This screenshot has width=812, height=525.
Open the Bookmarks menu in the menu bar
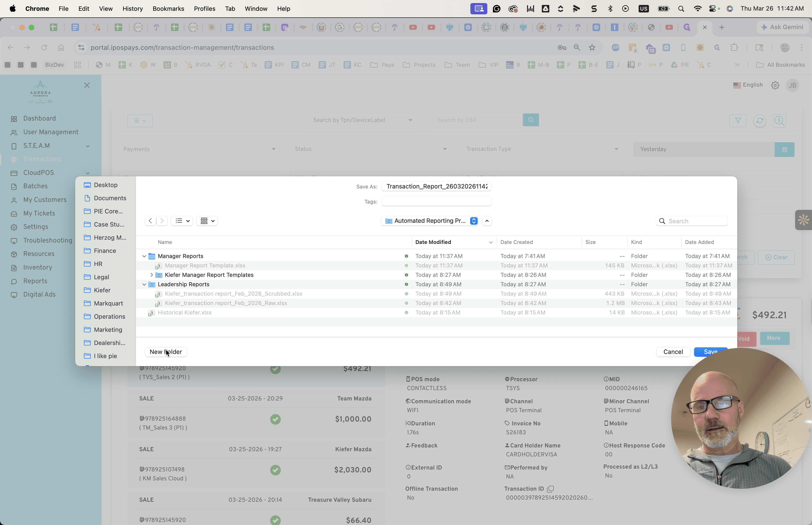point(168,8)
